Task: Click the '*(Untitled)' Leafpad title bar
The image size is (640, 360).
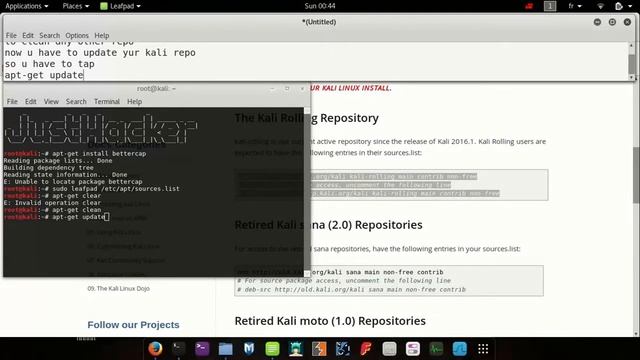Action: (x=318, y=22)
